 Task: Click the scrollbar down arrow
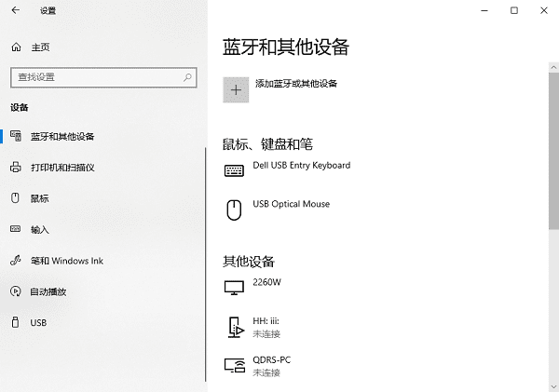click(x=553, y=386)
